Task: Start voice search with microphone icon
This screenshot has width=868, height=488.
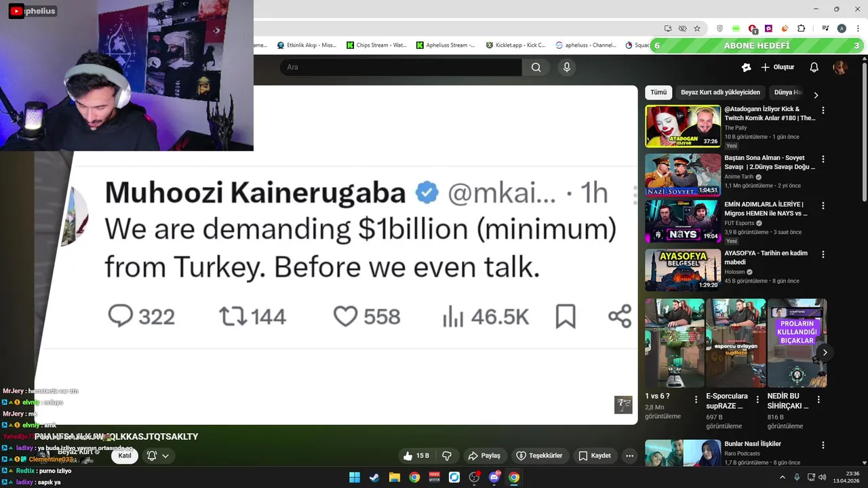Action: coord(567,67)
